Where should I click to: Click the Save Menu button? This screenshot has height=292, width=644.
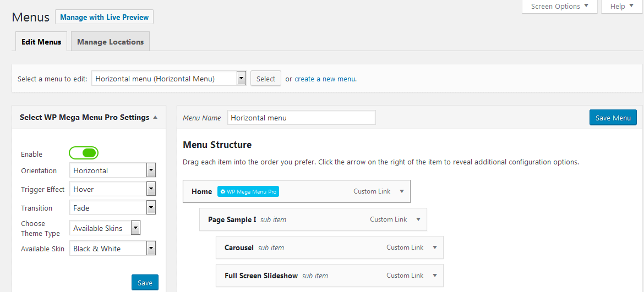pos(613,118)
